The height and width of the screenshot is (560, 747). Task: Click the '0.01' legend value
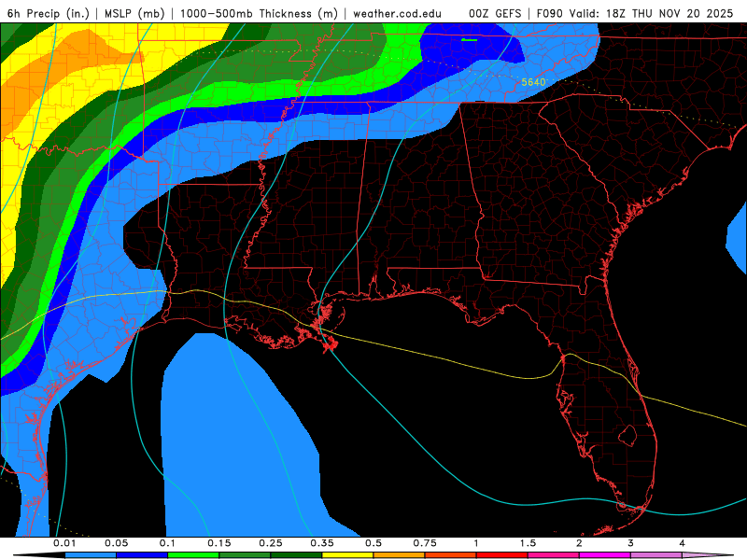point(64,543)
